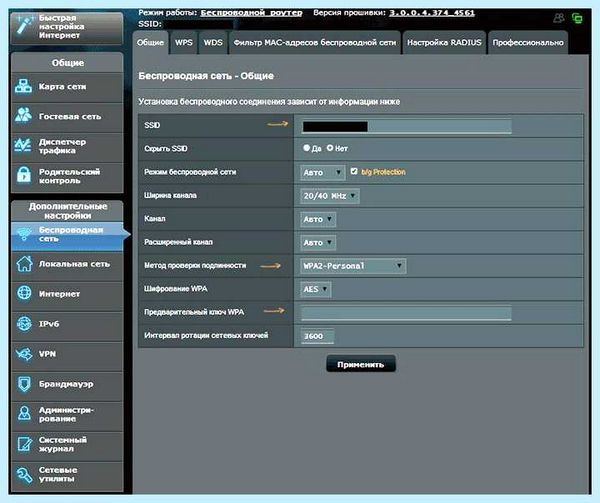The width and height of the screenshot is (600, 503).
Task: Click key rotation interval 3600 field
Action: 317,336
